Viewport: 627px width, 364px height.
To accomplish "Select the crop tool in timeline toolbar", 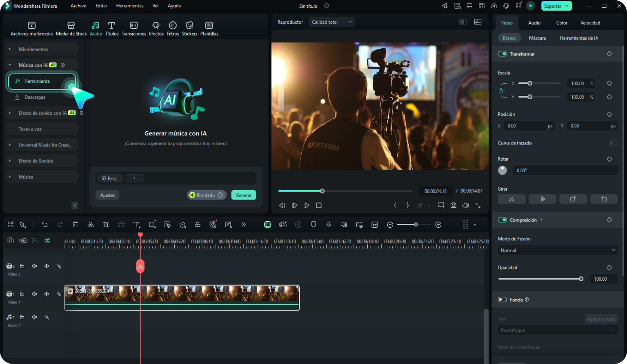I will point(106,224).
